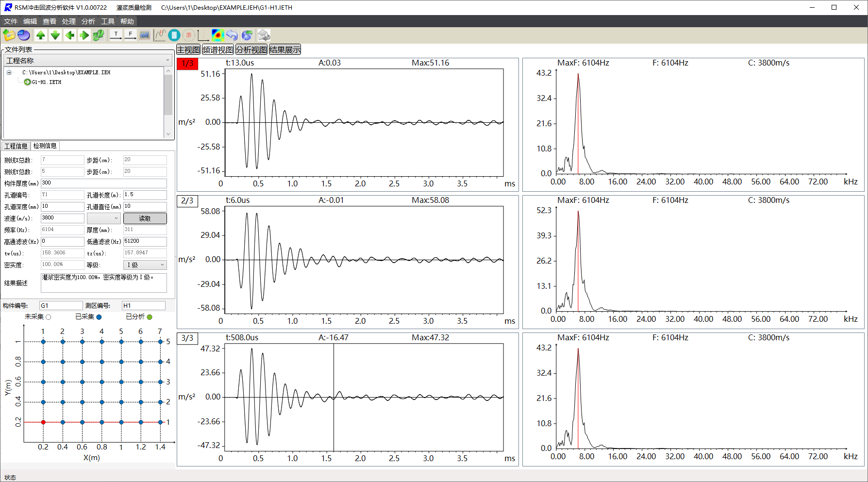Click the red peak marker in first spectrum
Image resolution: width=868 pixels, height=482 pixels.
coord(578,124)
